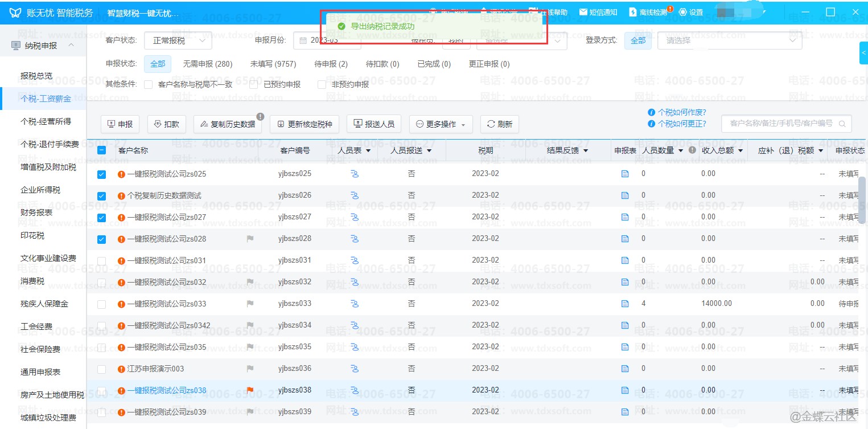Open the 人员表 icon for yjbszs025
The height and width of the screenshot is (429, 868).
click(x=355, y=174)
